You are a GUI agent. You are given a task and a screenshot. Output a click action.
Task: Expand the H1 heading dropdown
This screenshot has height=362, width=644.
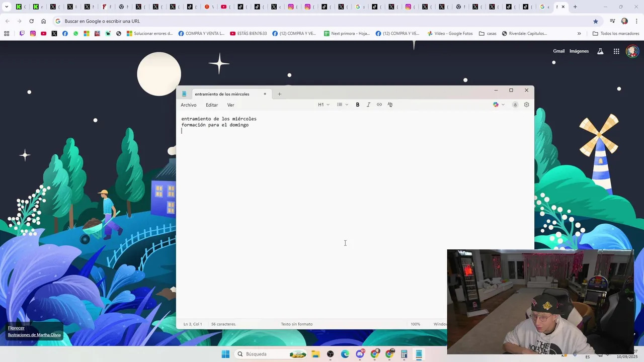tap(324, 105)
